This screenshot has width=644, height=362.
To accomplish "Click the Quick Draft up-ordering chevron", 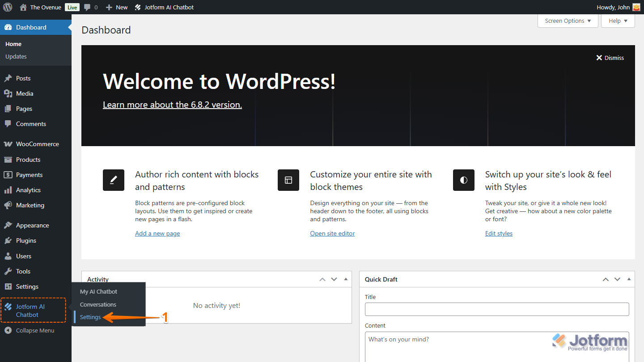I will click(606, 279).
